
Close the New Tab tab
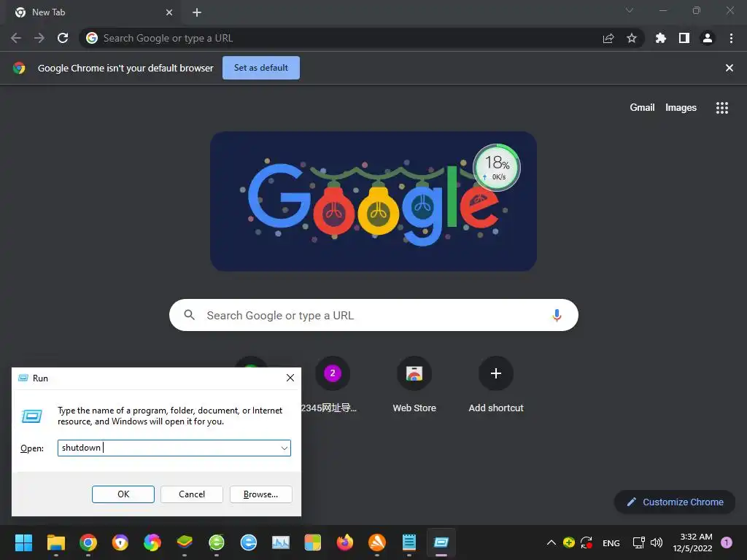[x=169, y=12]
